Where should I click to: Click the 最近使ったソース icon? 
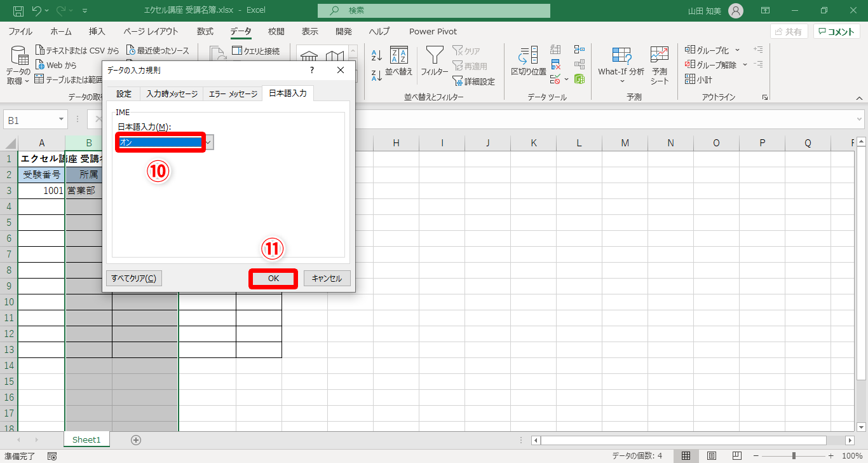(131, 50)
